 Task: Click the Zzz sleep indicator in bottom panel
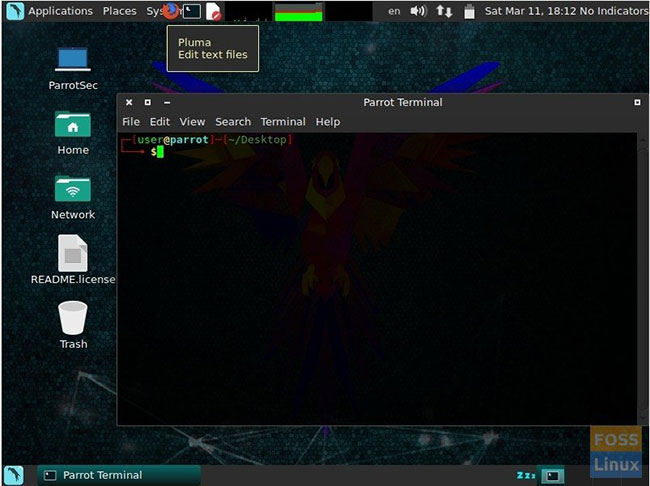click(526, 476)
